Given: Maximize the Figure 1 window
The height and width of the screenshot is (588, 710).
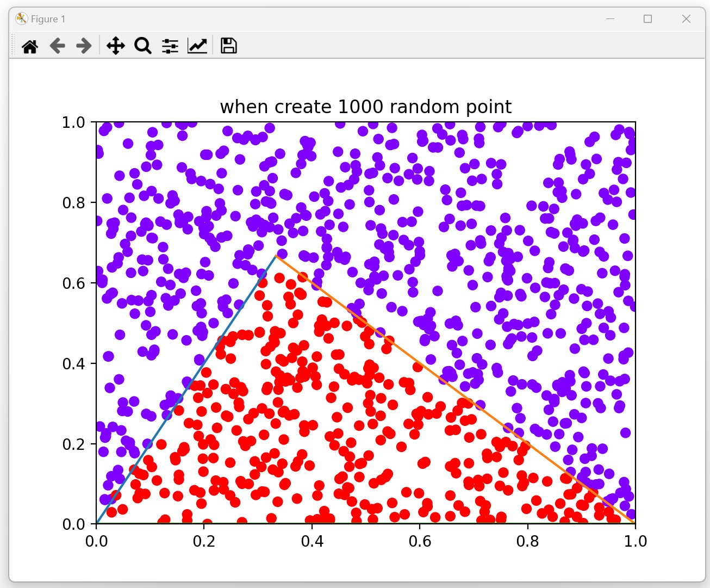Looking at the screenshot, I should point(647,19).
